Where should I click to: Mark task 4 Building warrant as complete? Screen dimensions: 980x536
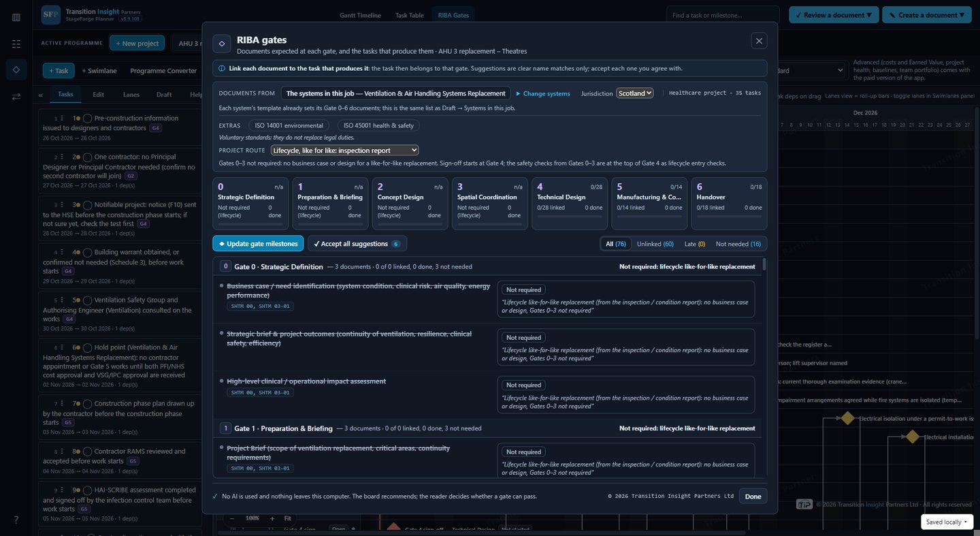(x=88, y=253)
